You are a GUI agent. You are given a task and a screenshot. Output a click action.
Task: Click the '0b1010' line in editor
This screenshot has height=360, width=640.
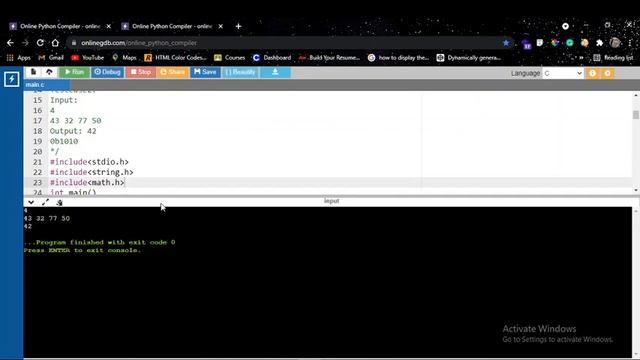click(x=64, y=141)
